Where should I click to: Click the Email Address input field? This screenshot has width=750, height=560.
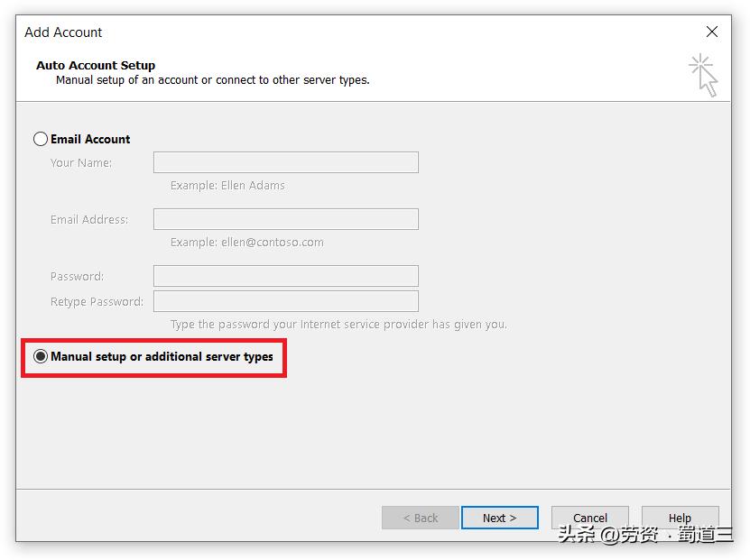tap(285, 219)
